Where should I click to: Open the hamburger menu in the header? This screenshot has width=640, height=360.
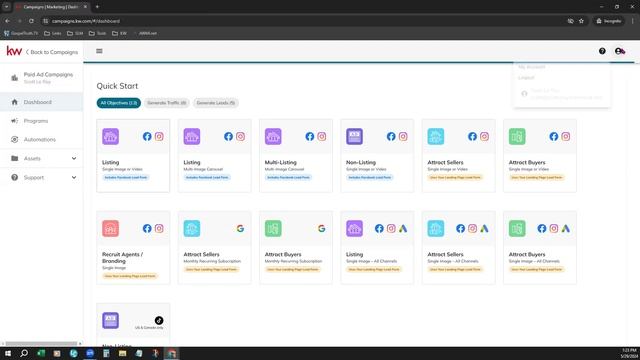[x=99, y=51]
